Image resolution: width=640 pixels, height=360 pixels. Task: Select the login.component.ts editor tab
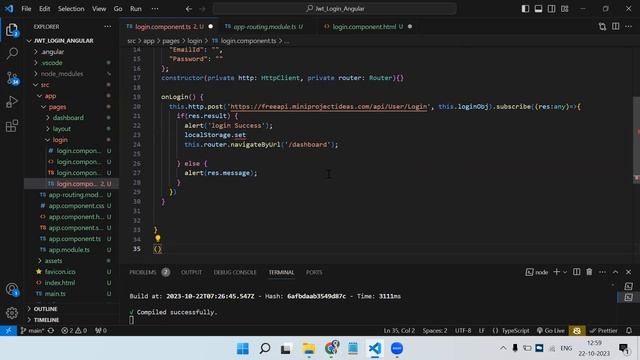[x=170, y=27]
